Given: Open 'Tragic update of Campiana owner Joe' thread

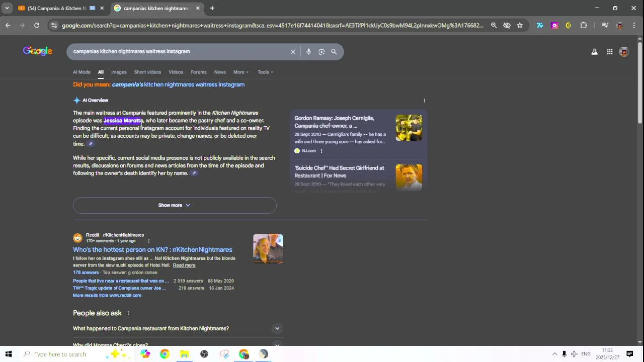Looking at the screenshot, I should [120, 289].
